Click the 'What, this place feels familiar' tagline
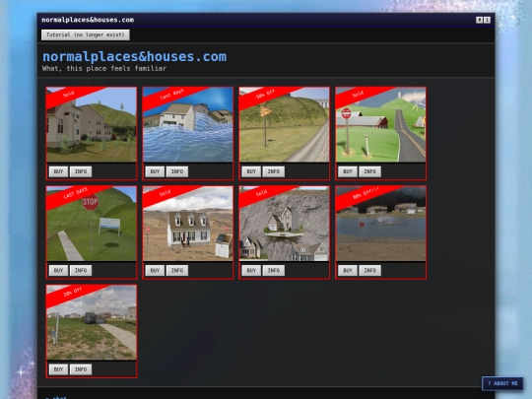The width and height of the screenshot is (532, 399). [104, 69]
